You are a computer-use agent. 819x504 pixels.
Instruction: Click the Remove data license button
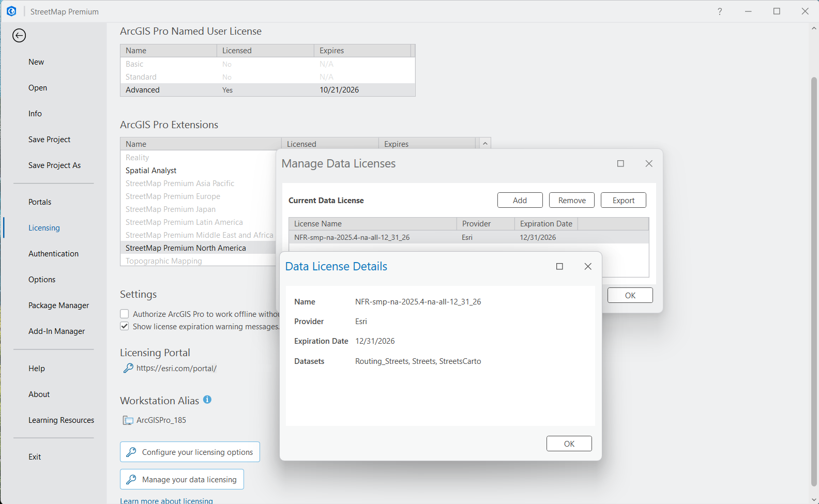572,200
